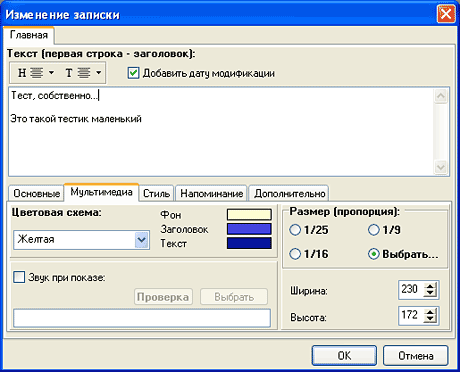The width and height of the screenshot is (460, 372).
Task: Increase Ширина with the up arrow
Action: 430,286
